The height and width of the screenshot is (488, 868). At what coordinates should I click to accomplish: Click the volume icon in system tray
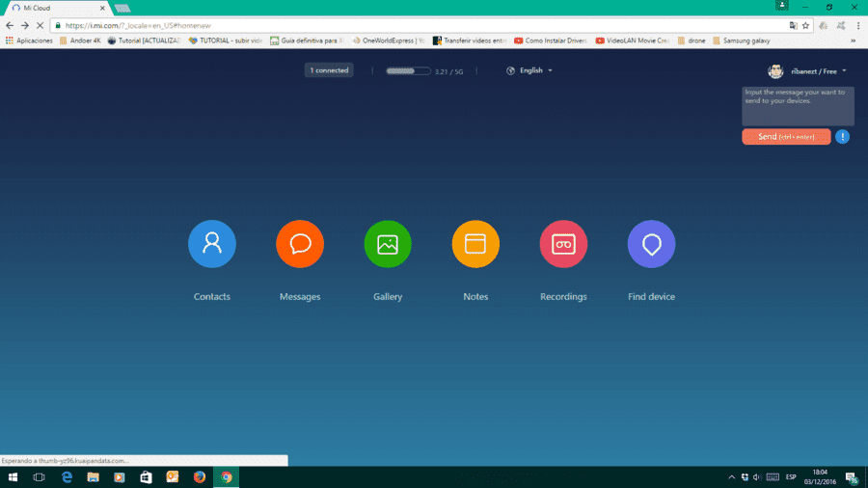point(757,477)
